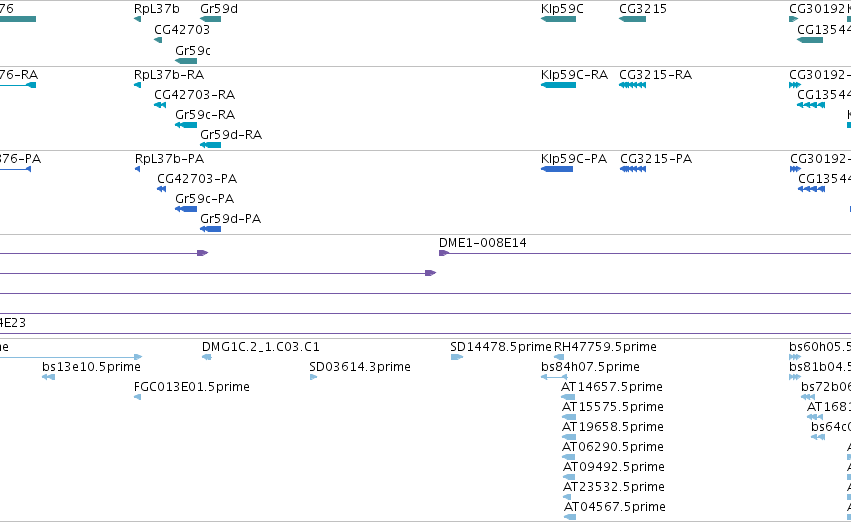The height and width of the screenshot is (522, 851).
Task: Click the CG30192 gene arrow glyph
Action: click(793, 19)
